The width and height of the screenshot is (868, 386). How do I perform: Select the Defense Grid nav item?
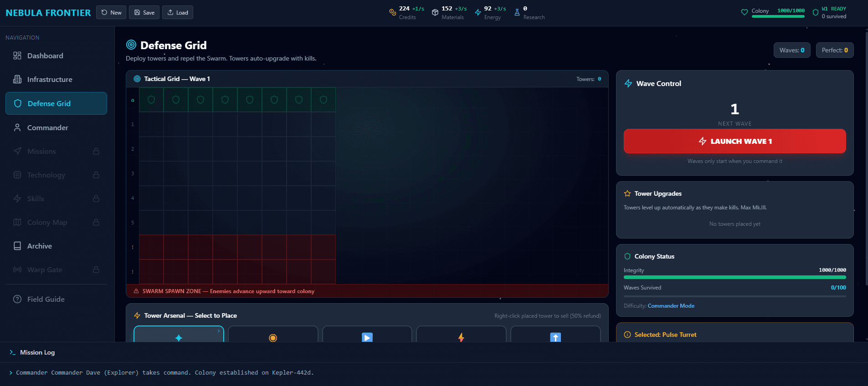point(56,103)
